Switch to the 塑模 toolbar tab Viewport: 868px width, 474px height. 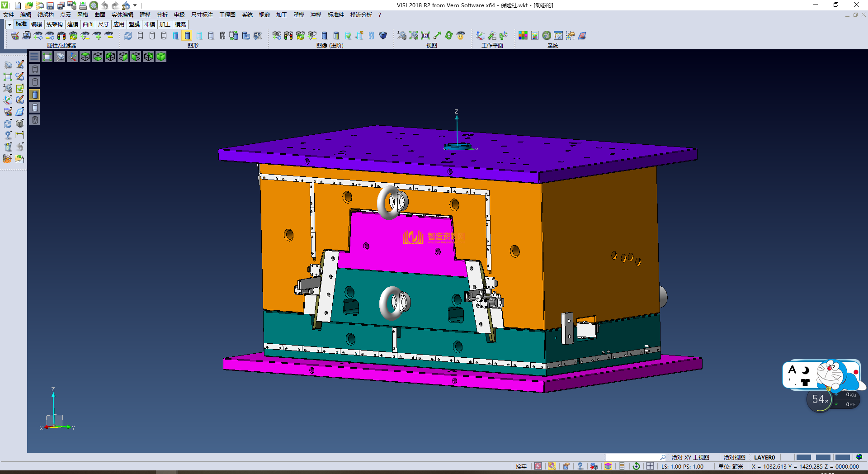(134, 24)
